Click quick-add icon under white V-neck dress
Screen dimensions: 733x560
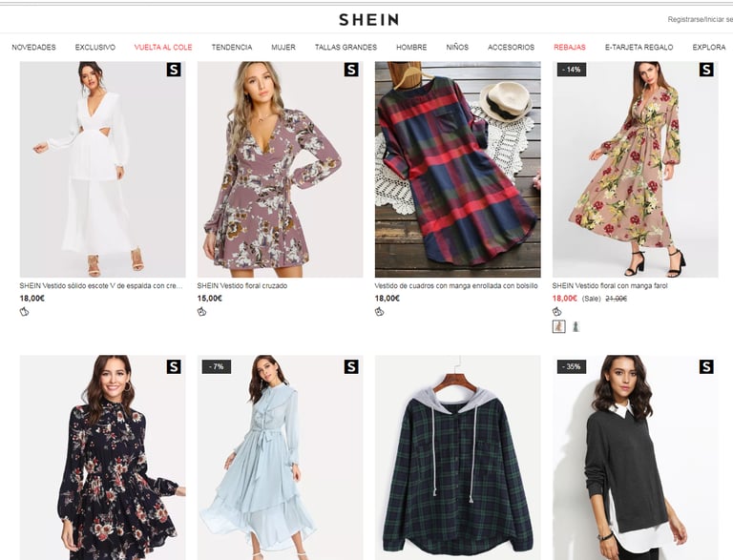point(24,312)
